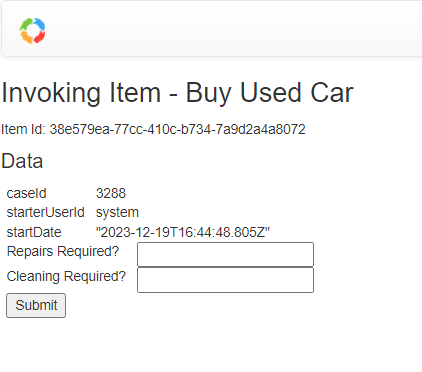Click the blue arrow segment of logo
The height and width of the screenshot is (372, 422).
click(40, 24)
